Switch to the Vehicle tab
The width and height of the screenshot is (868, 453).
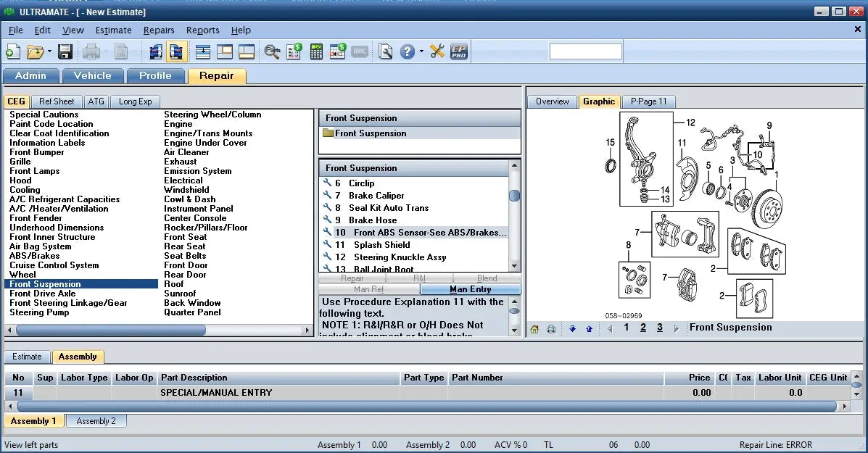92,75
